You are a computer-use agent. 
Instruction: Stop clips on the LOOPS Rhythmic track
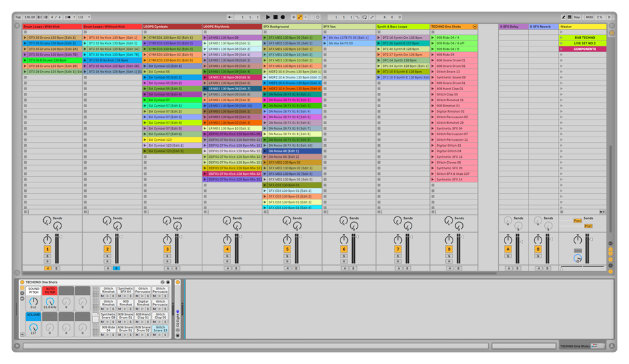(x=205, y=211)
